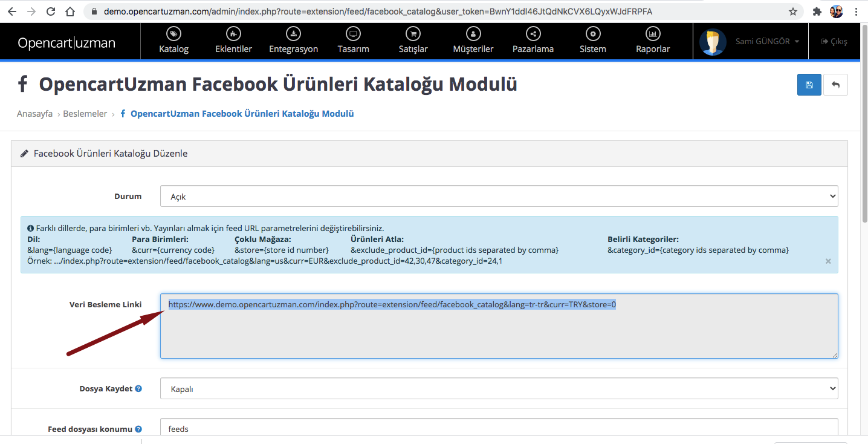Open browser extensions puzzle icon
The width and height of the screenshot is (868, 444).
pyautogui.click(x=817, y=11)
